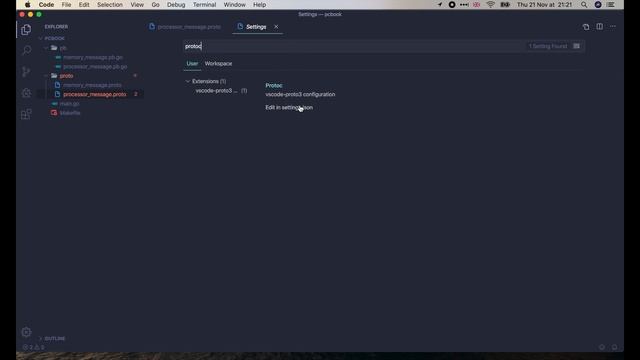The height and width of the screenshot is (360, 640).
Task: Open the Code application menu
Action: pyautogui.click(x=46, y=5)
